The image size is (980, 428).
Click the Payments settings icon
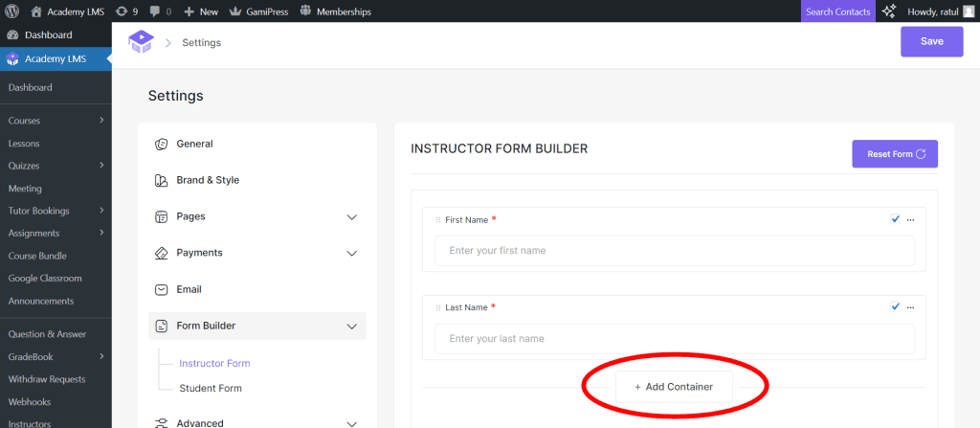tap(161, 253)
